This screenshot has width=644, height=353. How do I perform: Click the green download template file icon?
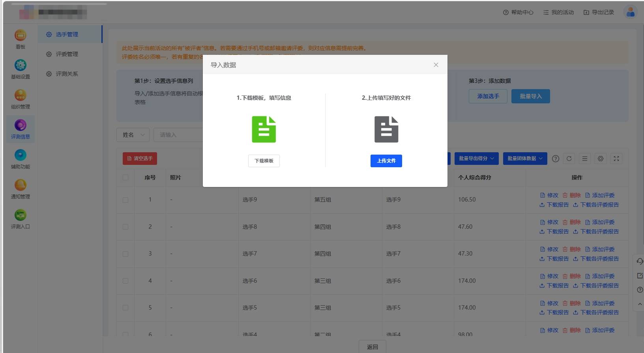coord(264,129)
